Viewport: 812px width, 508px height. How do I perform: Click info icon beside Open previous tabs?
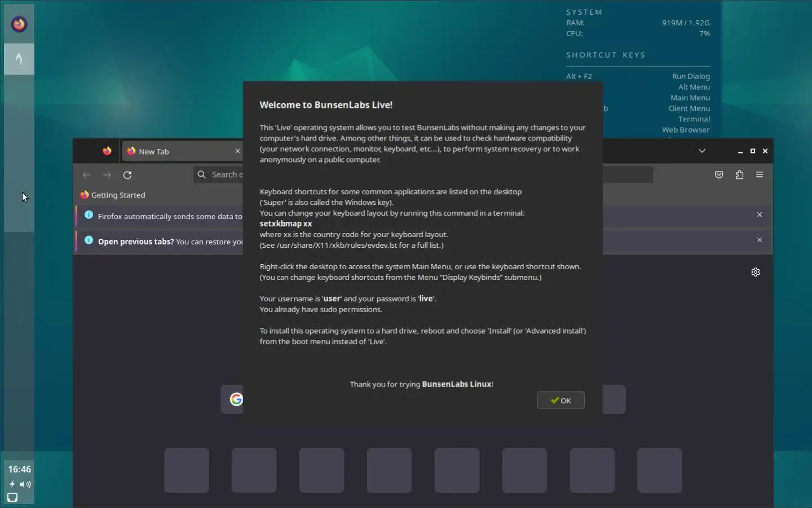click(x=89, y=240)
